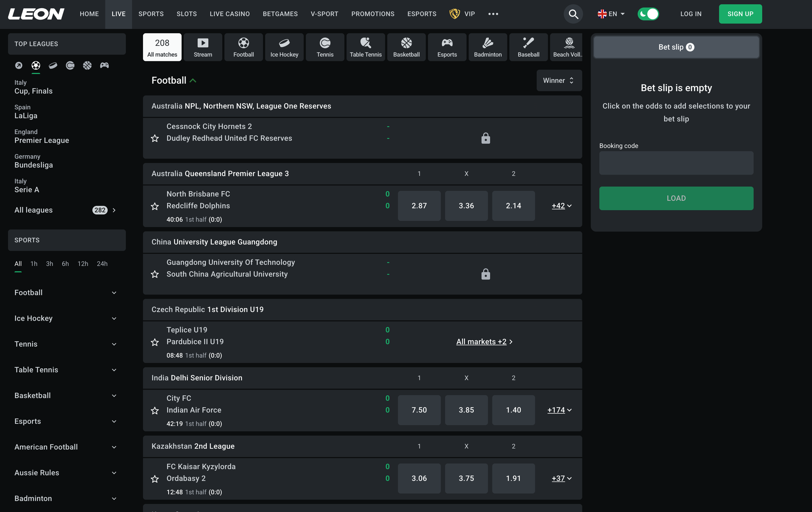
Task: Choose top leagues ice hockey filter icon
Action: [x=53, y=65]
